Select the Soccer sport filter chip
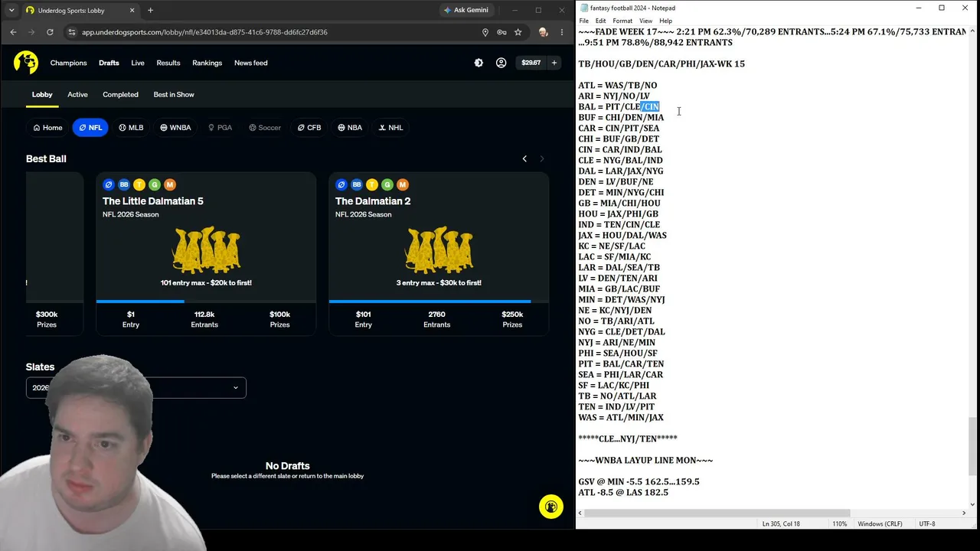The image size is (980, 551). click(265, 128)
